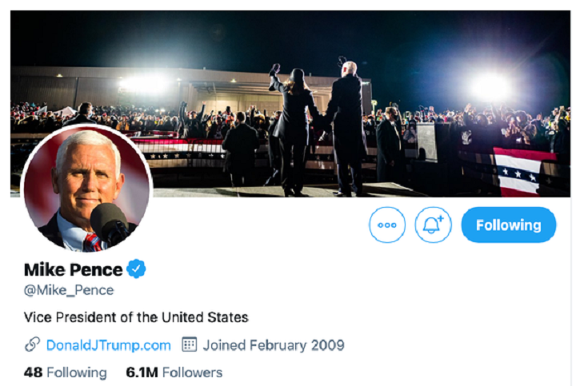Open the DonaldJTrump.com link

(x=108, y=345)
